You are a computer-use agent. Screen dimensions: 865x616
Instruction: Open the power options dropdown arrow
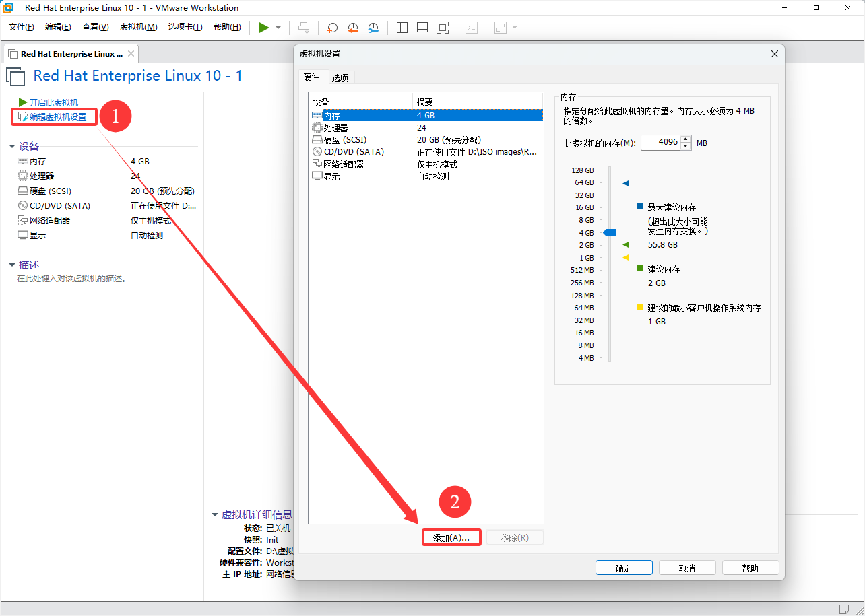tap(278, 28)
